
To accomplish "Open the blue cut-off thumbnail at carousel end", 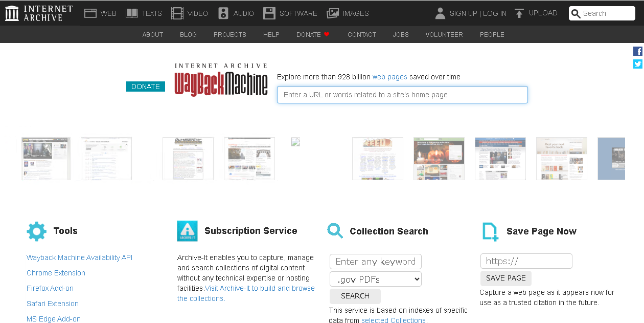I will [x=611, y=159].
